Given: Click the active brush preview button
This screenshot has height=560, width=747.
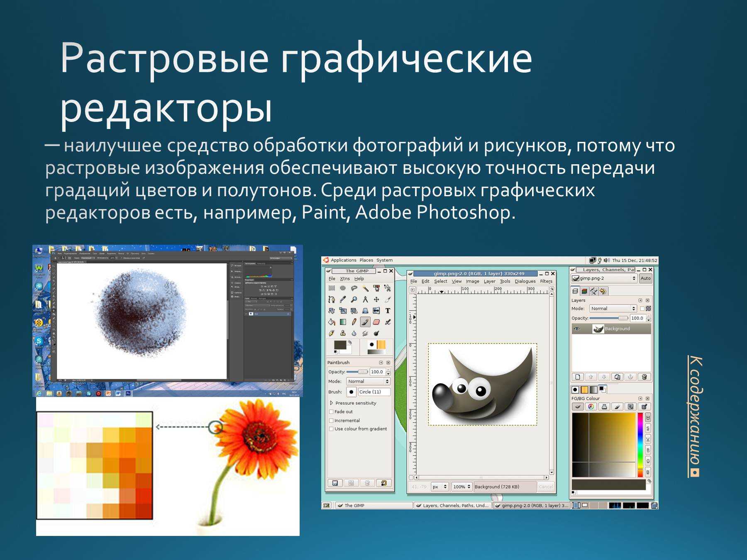Looking at the screenshot, I should point(352,392).
